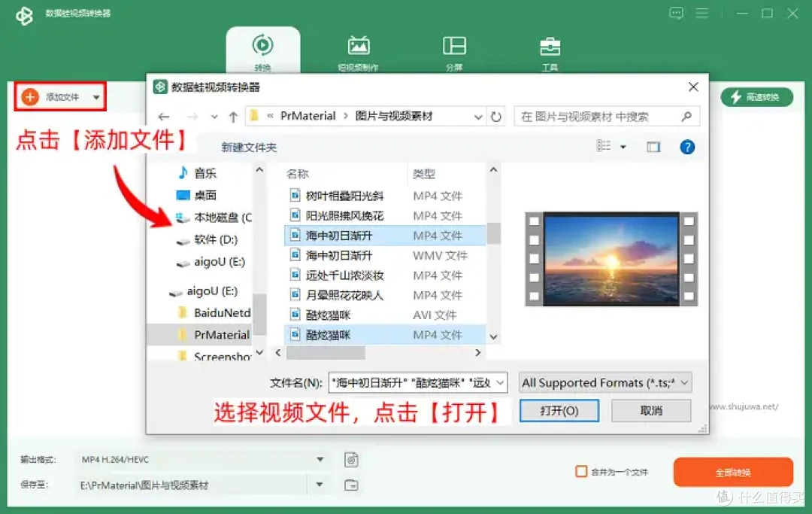Close the file open dialog
812x514 pixels.
coord(693,87)
